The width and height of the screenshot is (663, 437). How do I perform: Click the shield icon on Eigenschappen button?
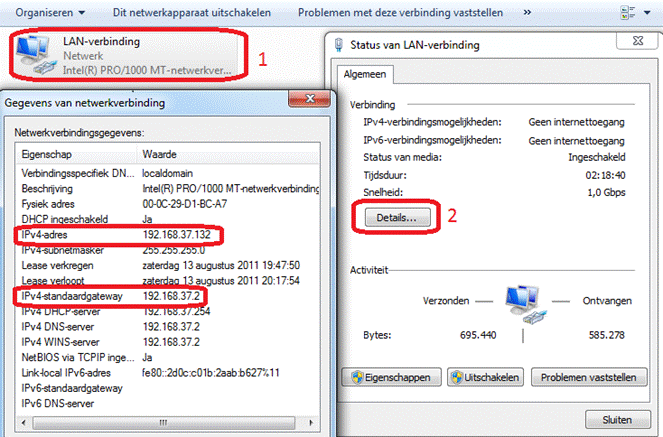357,377
